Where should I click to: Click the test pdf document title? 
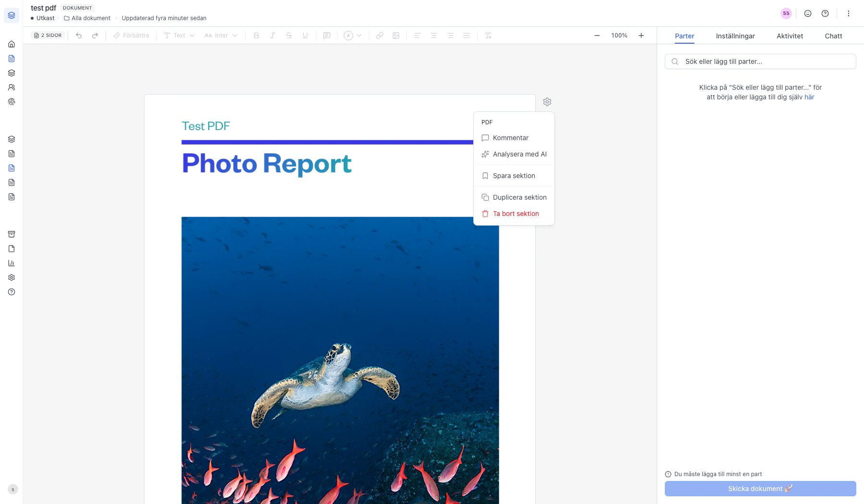click(44, 8)
